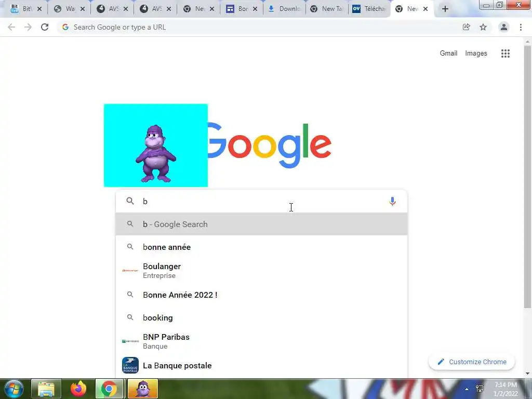Choose the BNP Paribas Banque suggestion
532x399 pixels.
click(x=261, y=341)
